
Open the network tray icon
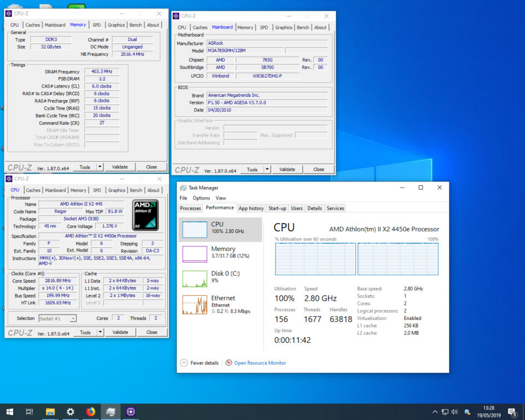coord(445,412)
